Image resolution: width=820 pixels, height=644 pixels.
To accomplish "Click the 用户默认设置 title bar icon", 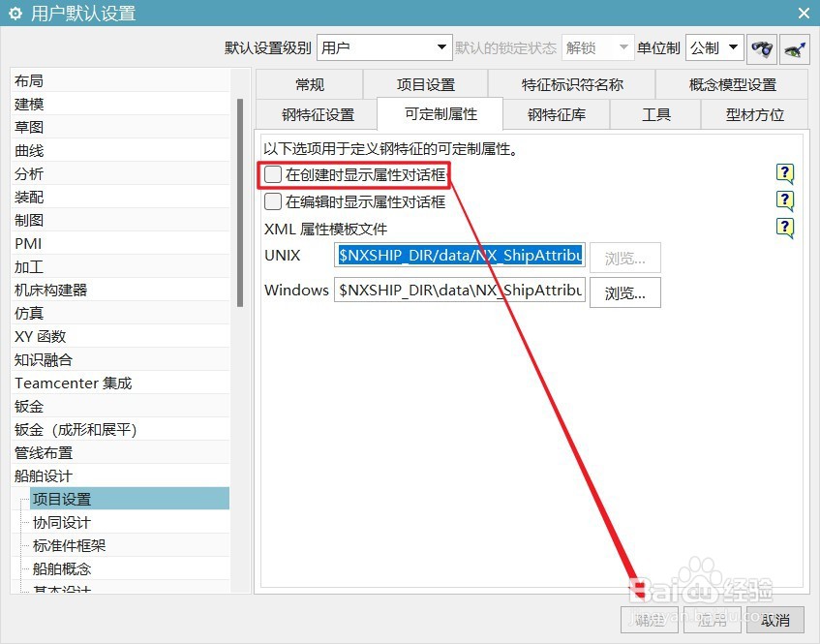I will pos(16,14).
